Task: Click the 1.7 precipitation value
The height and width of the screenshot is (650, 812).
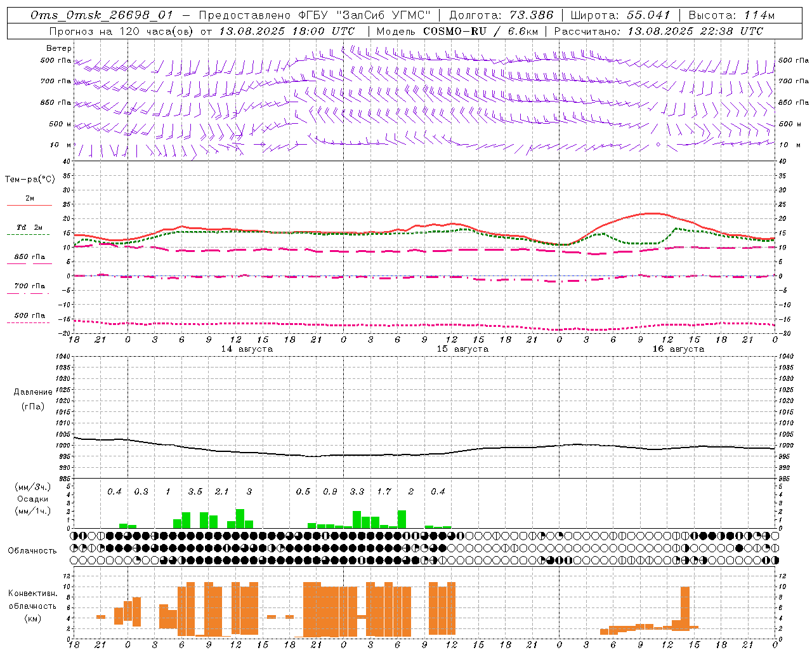Action: pyautogui.click(x=384, y=491)
